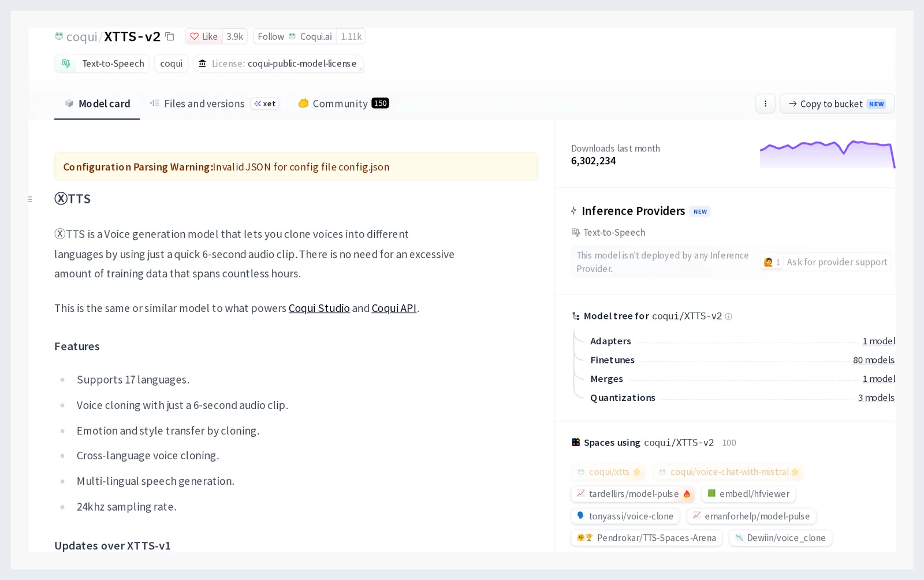Click the Text-to-Speech link under Inference Providers
The image size is (924, 580).
pyautogui.click(x=608, y=232)
